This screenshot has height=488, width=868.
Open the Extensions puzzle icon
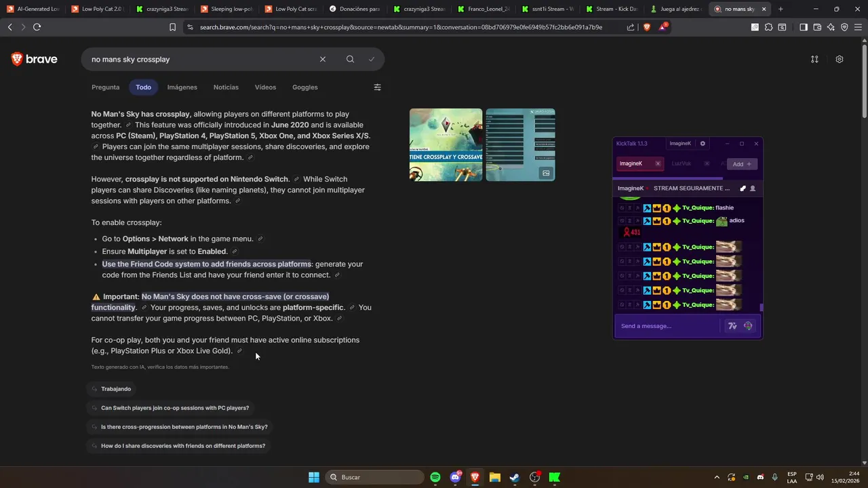pyautogui.click(x=768, y=27)
